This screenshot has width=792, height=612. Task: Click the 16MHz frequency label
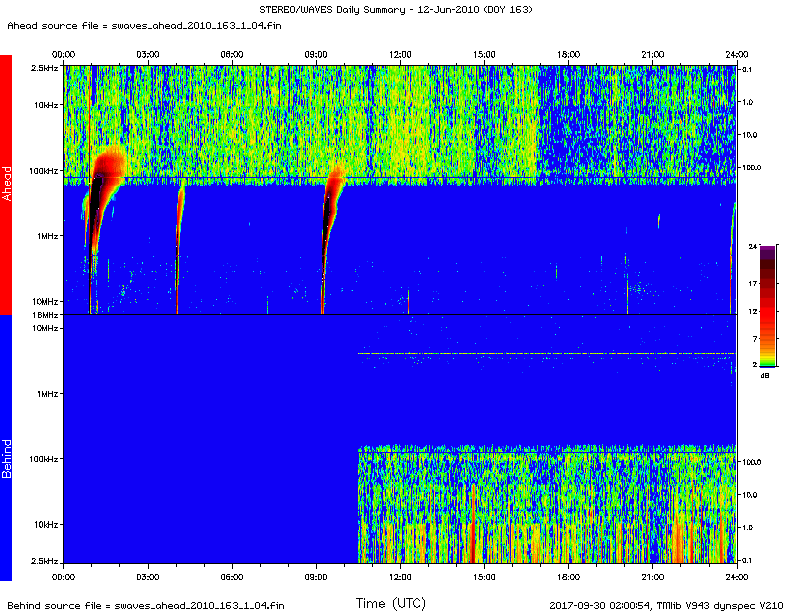click(x=44, y=315)
